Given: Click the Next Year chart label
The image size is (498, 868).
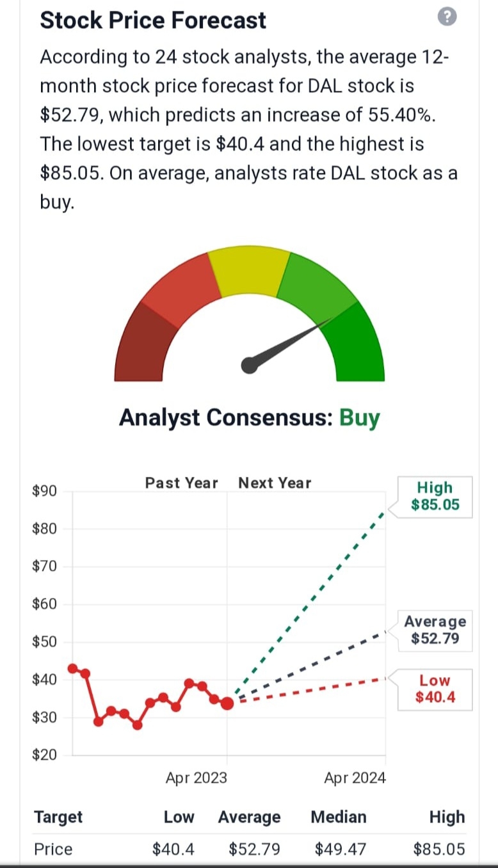Looking at the screenshot, I should point(275,483).
